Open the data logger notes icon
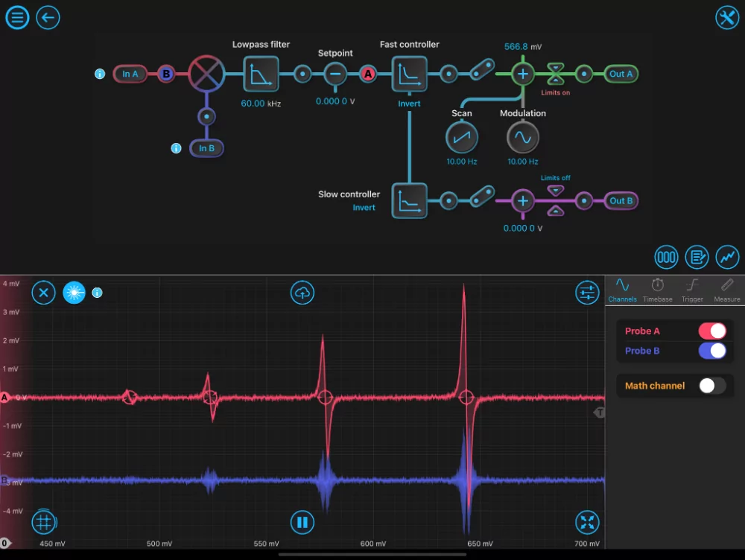 697,257
